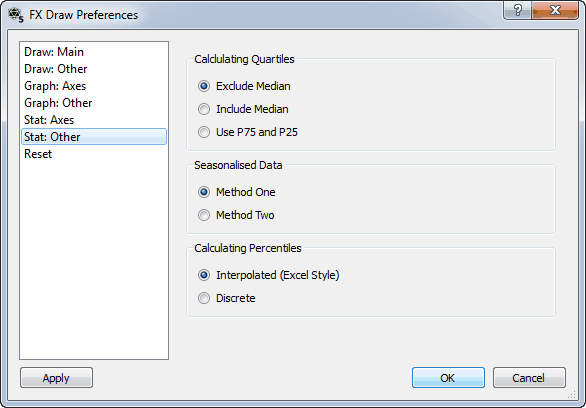
Task: Click the help question mark button
Action: click(517, 10)
